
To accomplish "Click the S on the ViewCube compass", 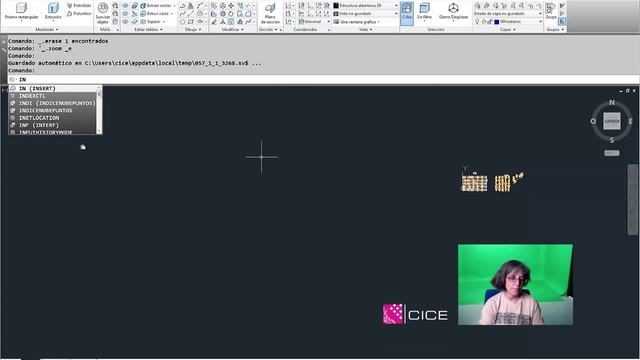I will [x=611, y=140].
